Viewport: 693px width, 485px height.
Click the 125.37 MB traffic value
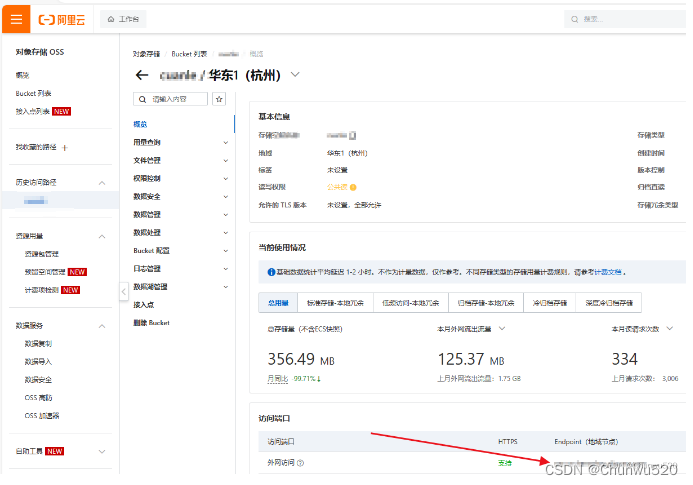click(471, 359)
